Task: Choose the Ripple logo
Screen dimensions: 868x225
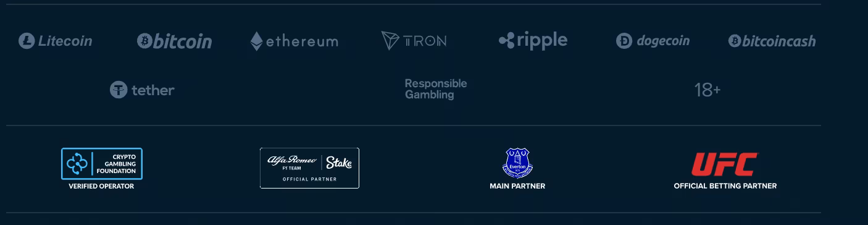Action: coord(533,41)
